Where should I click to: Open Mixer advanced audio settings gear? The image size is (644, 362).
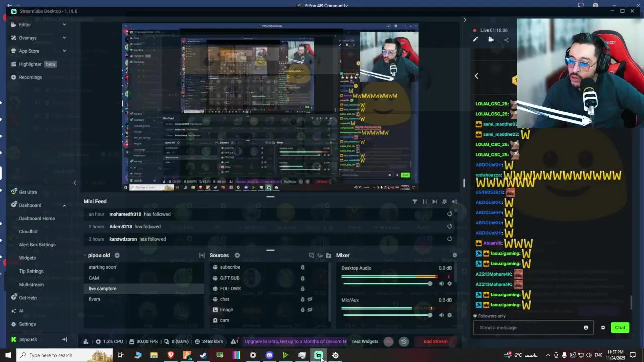pos(455,255)
